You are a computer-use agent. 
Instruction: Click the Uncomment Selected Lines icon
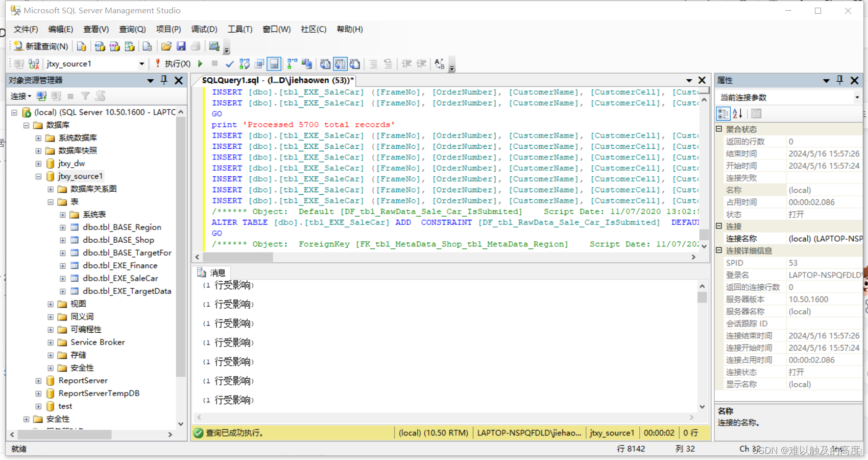388,64
